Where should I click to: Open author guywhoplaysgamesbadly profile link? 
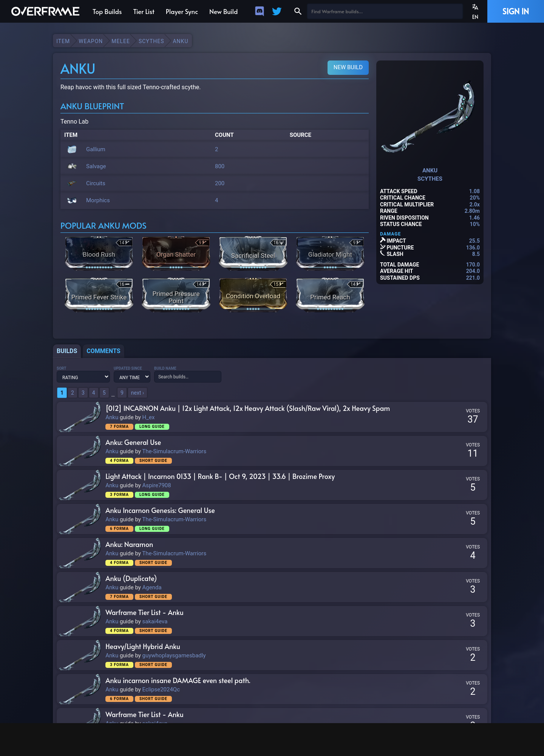click(174, 655)
